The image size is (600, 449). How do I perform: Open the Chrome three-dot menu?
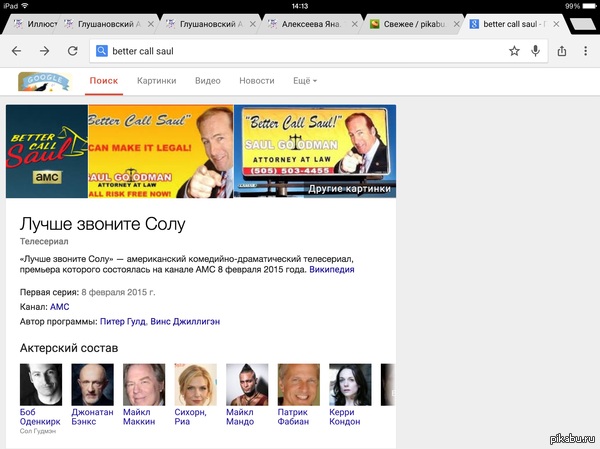pyautogui.click(x=585, y=51)
